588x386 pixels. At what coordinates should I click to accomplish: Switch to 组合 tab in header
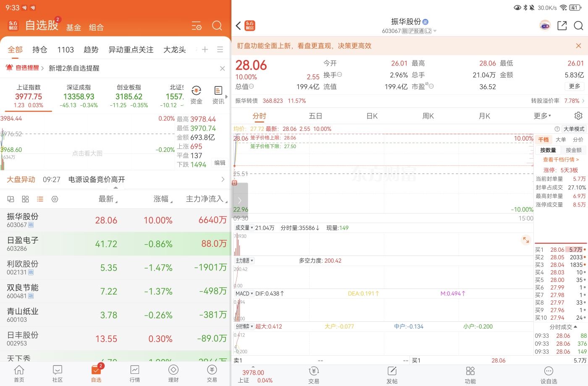(x=96, y=27)
